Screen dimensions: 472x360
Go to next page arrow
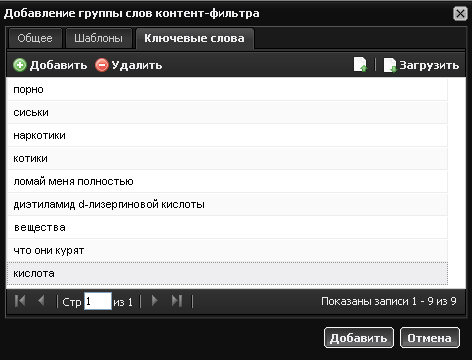pyautogui.click(x=155, y=301)
